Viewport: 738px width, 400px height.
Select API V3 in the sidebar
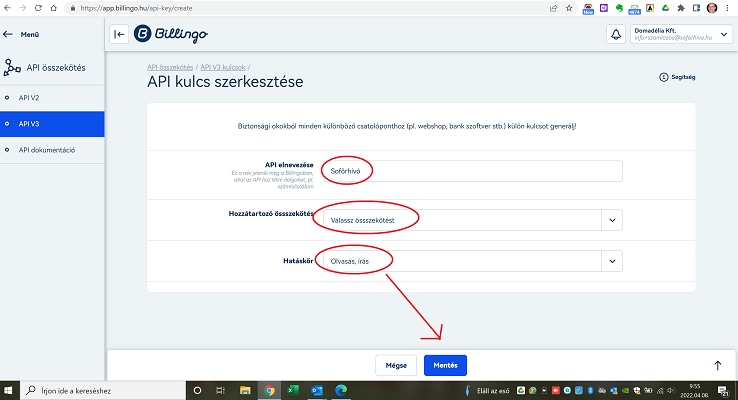29,124
